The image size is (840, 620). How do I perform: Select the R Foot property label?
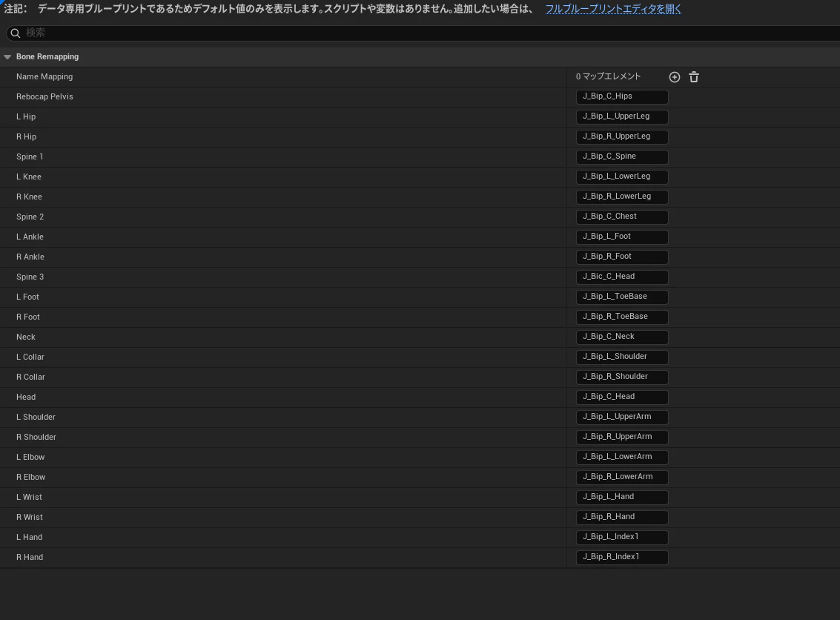[28, 317]
